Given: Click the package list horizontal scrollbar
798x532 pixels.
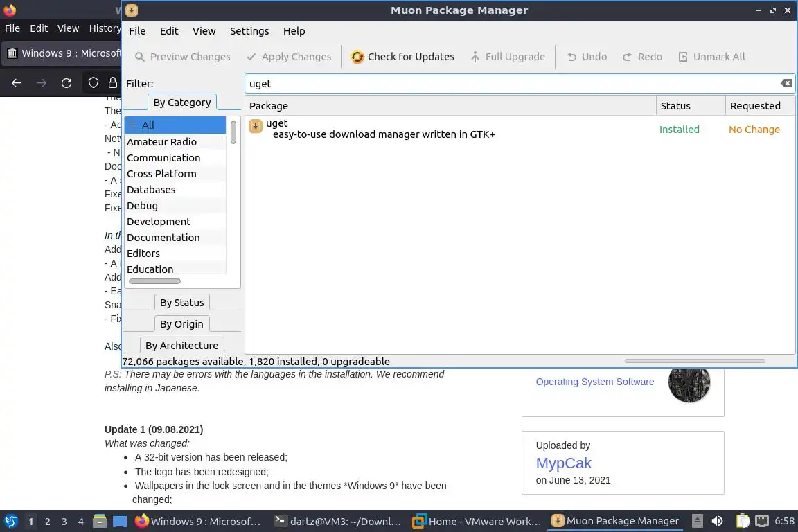Looking at the screenshot, I should coord(695,361).
